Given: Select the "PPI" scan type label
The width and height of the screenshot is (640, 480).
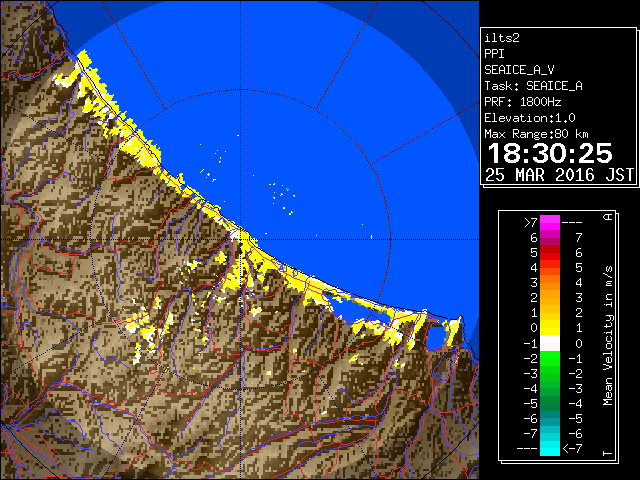Looking at the screenshot, I should [494, 54].
